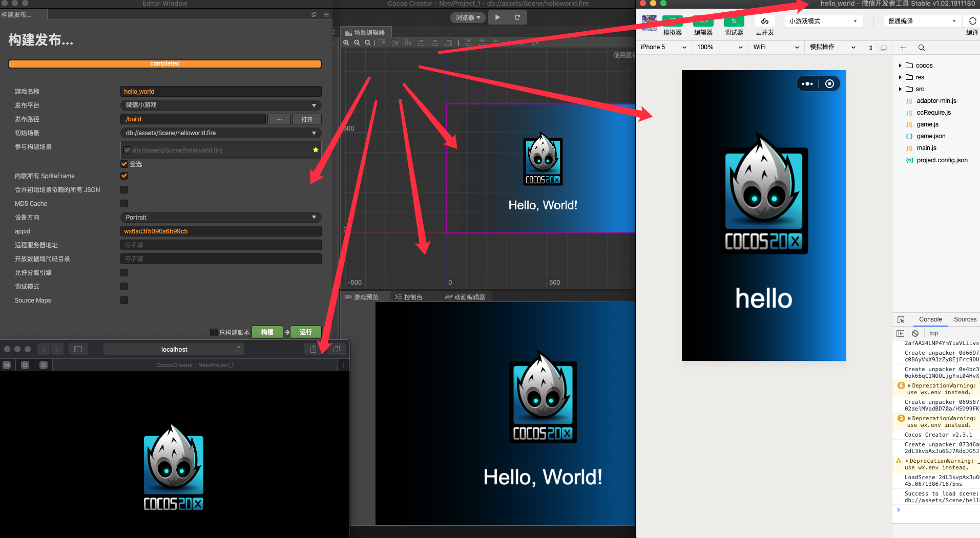Viewport: 980px width, 538px height.
Task: Show all tabs in Safari
Action: tap(337, 349)
